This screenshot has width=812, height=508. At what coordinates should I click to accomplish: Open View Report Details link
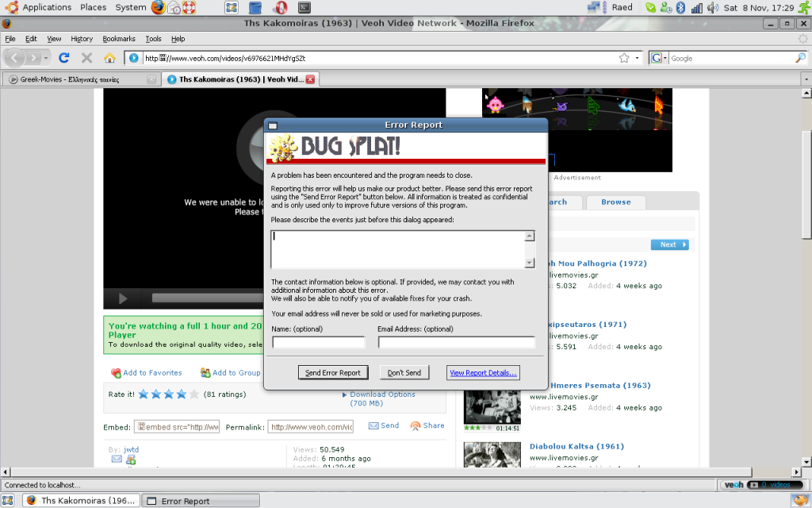click(x=483, y=373)
